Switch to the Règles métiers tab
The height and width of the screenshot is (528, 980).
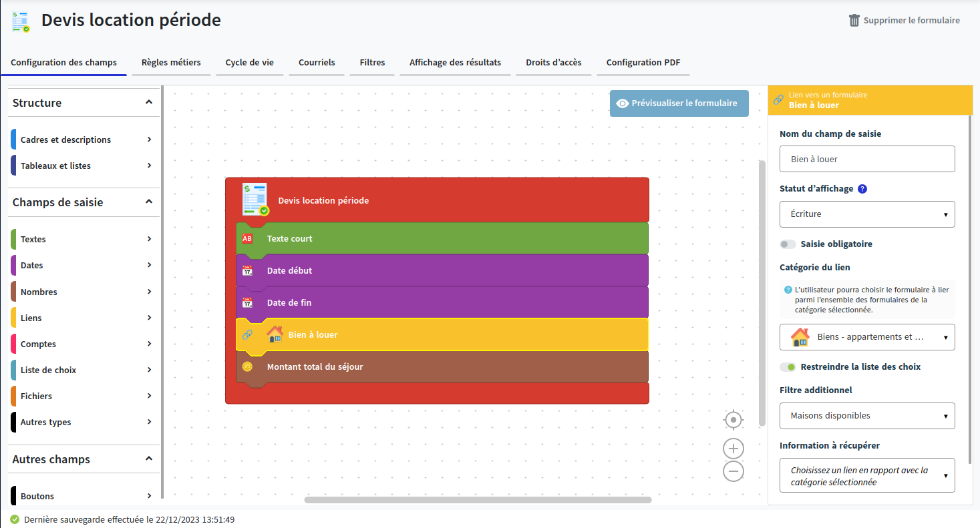pyautogui.click(x=171, y=63)
